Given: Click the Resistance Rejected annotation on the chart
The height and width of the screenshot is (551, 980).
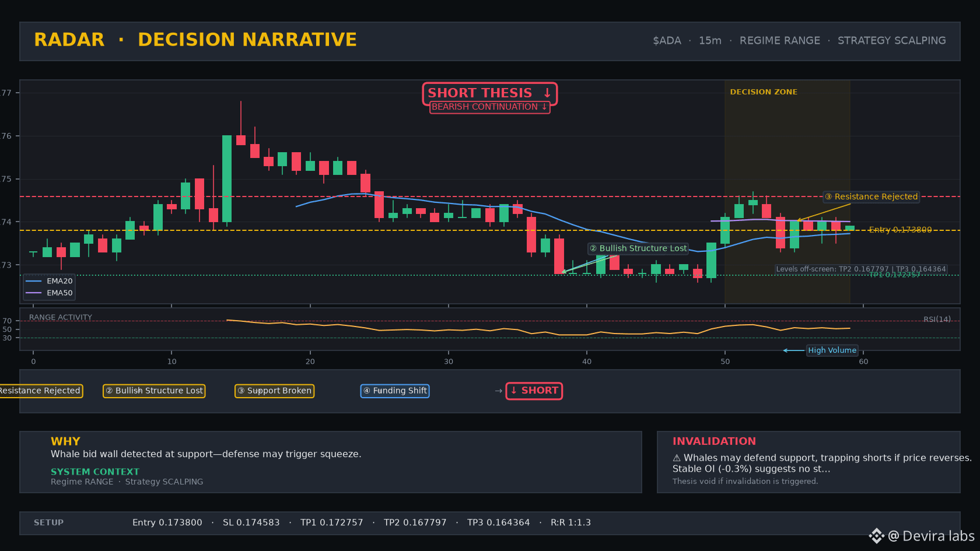Looking at the screenshot, I should (x=871, y=197).
